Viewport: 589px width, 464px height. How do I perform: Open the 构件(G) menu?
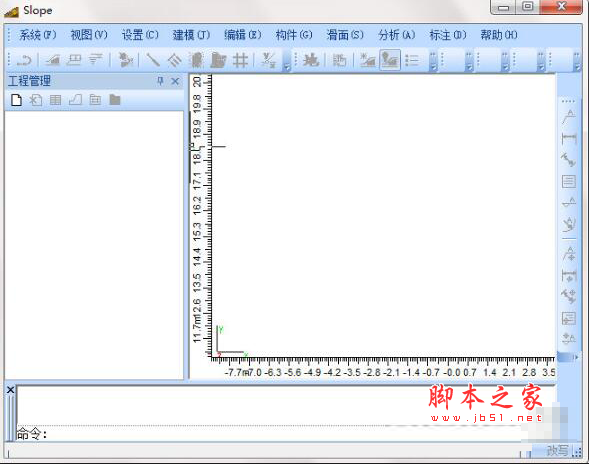(x=294, y=35)
